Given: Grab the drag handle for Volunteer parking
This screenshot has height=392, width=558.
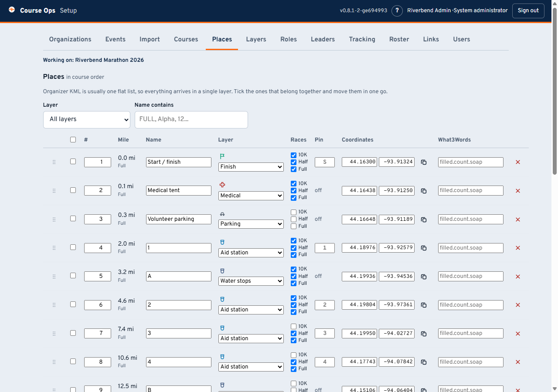Looking at the screenshot, I should (x=54, y=220).
